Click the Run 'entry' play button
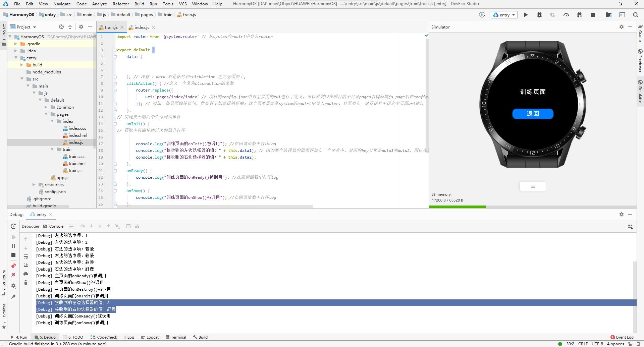This screenshot has width=644, height=347. pos(526,15)
